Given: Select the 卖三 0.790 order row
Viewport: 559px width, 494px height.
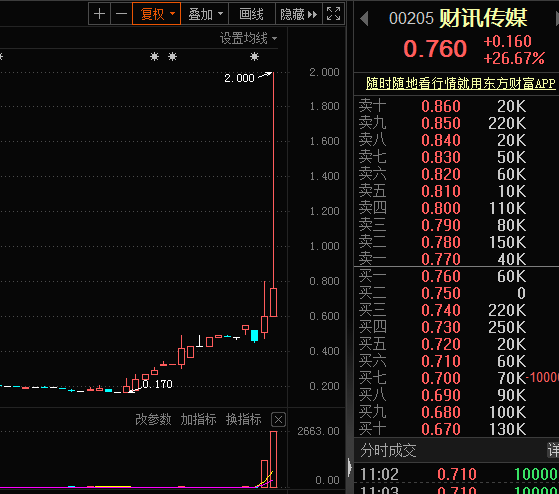Looking at the screenshot, I should [456, 225].
